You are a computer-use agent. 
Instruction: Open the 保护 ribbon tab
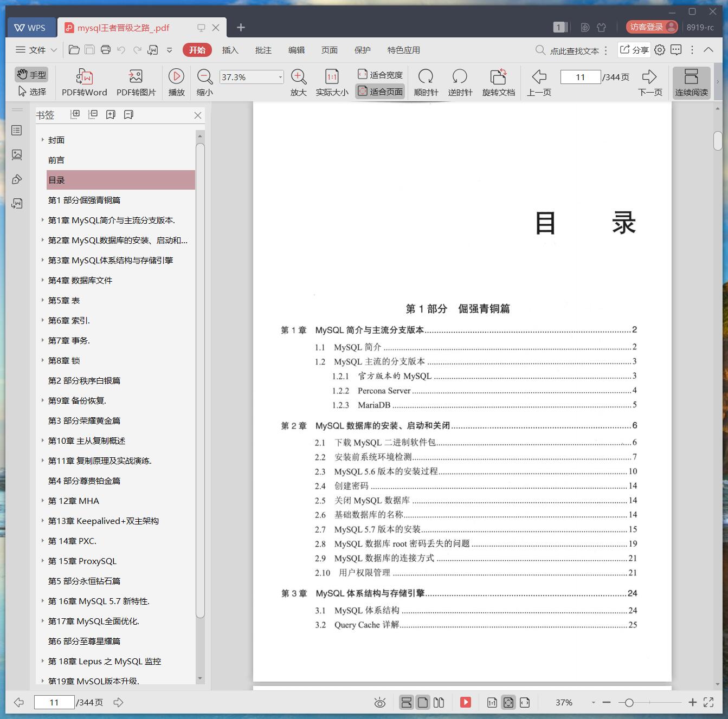click(362, 50)
